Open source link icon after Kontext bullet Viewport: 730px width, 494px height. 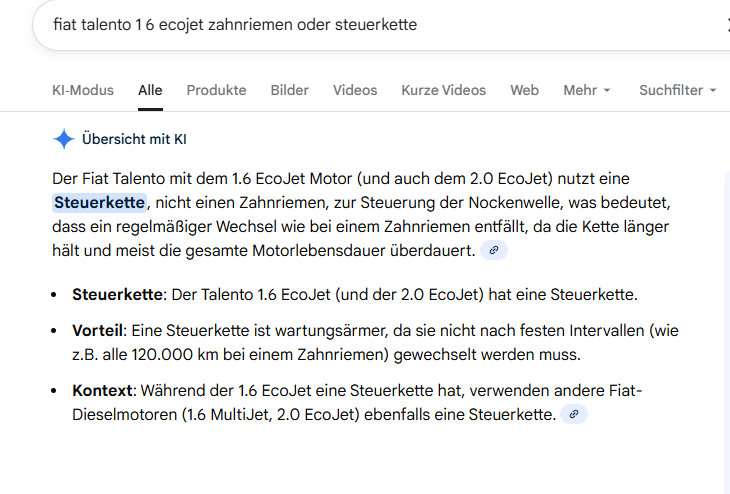[573, 413]
